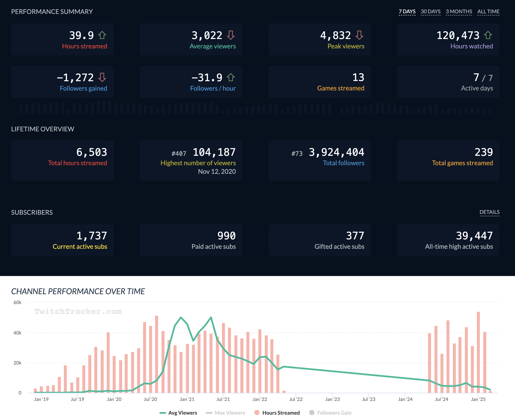Click the down arrow beside Average viewers

231,35
